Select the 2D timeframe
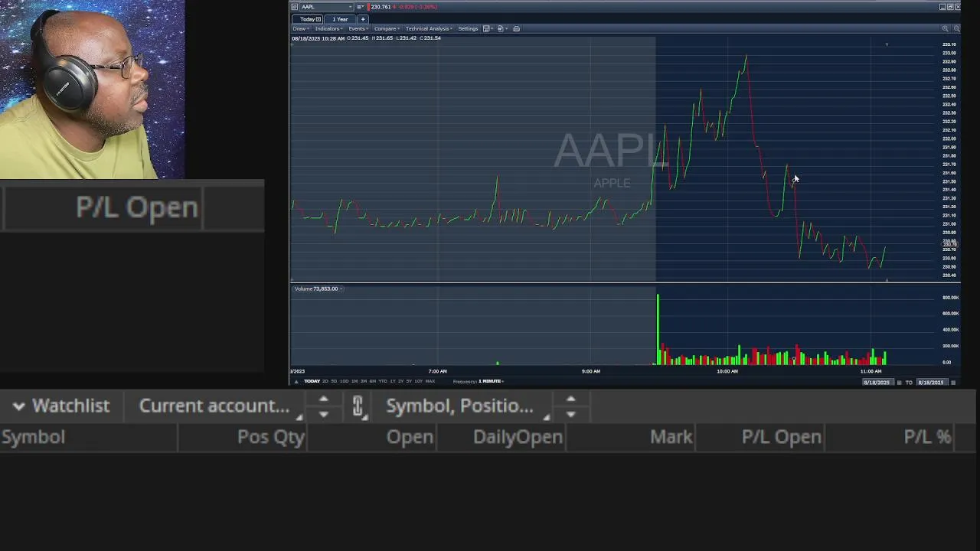Screen dimensions: 980x551 pyautogui.click(x=325, y=381)
